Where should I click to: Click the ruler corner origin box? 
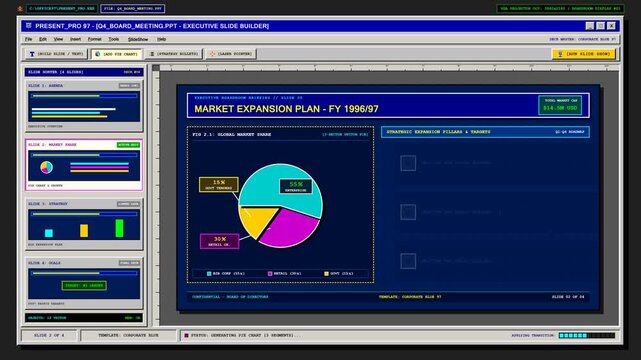click(156, 68)
